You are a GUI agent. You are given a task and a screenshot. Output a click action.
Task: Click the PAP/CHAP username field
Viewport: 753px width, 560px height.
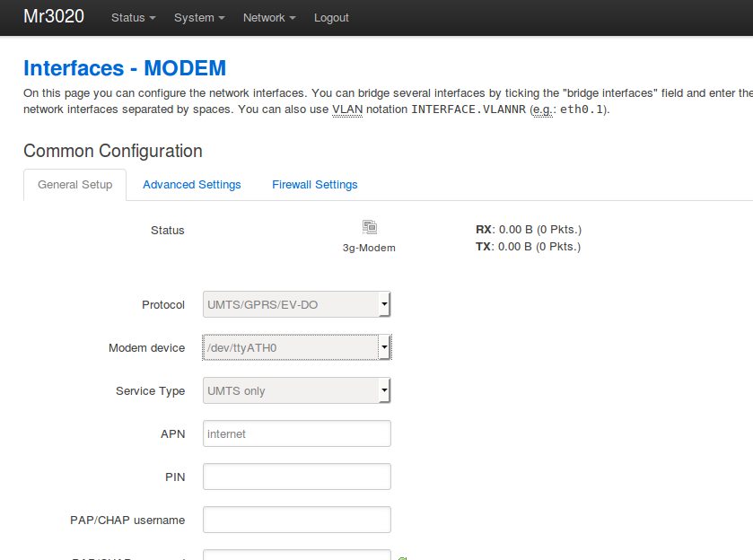pos(296,520)
